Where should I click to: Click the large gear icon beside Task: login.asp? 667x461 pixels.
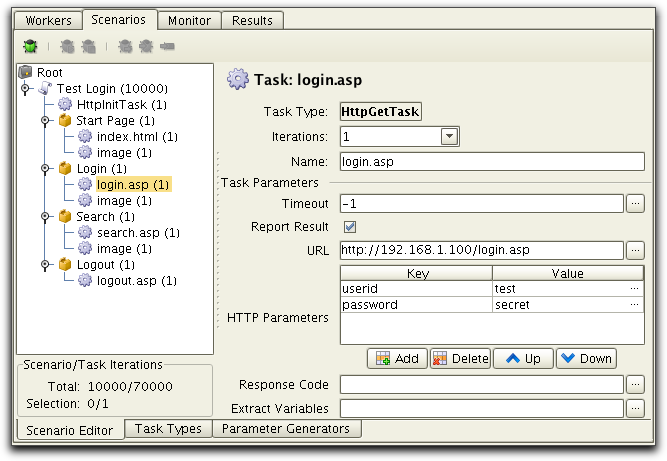point(238,79)
